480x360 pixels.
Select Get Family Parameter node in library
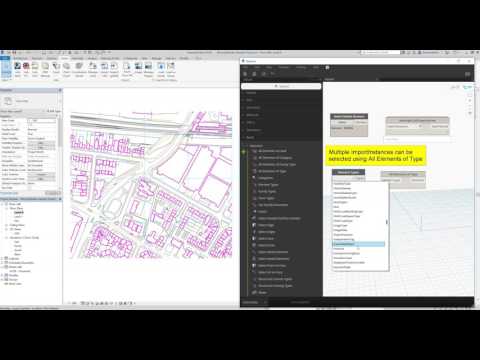(273, 205)
